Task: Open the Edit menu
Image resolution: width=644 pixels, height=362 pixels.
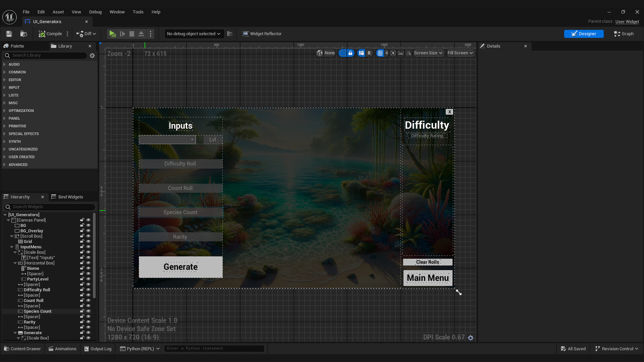Action: click(x=41, y=12)
